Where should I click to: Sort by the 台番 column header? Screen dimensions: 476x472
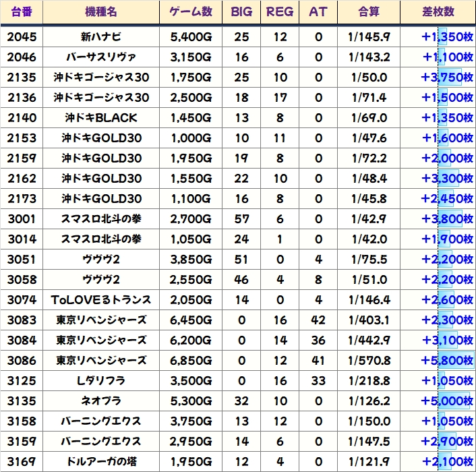[22, 12]
